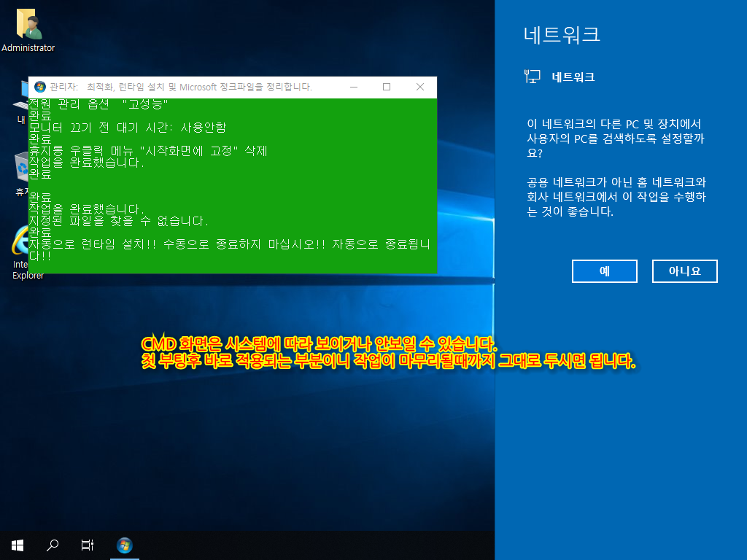
Task: Click the network question text about PC discovery
Action: point(616,138)
